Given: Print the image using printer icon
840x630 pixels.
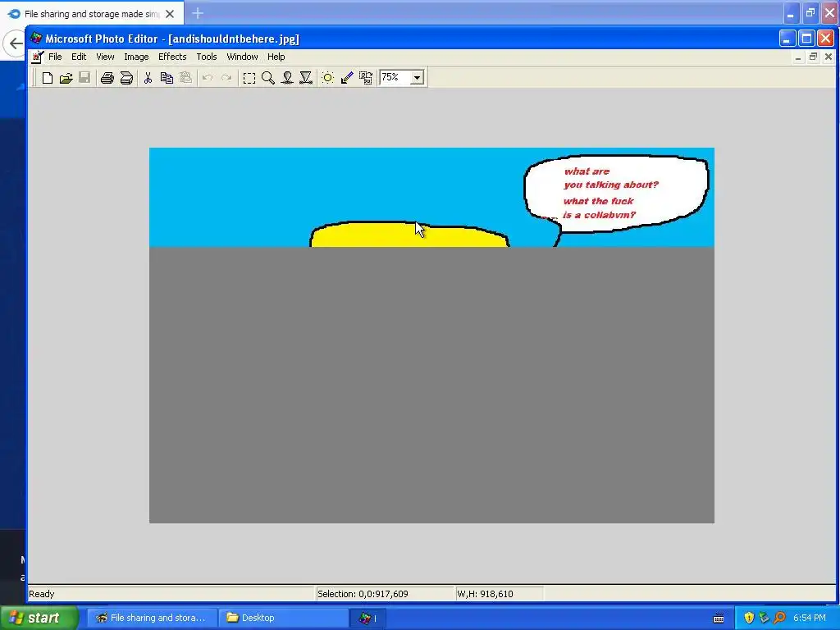Looking at the screenshot, I should click(107, 78).
